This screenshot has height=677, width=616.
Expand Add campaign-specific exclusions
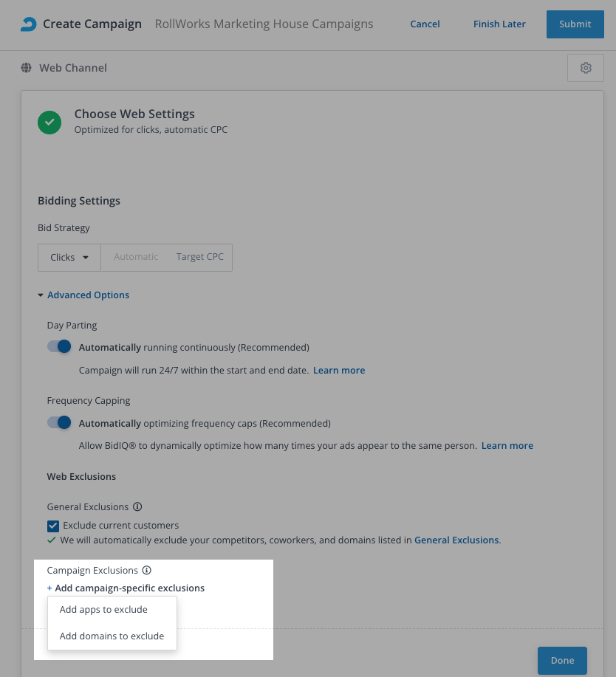pyautogui.click(x=126, y=588)
